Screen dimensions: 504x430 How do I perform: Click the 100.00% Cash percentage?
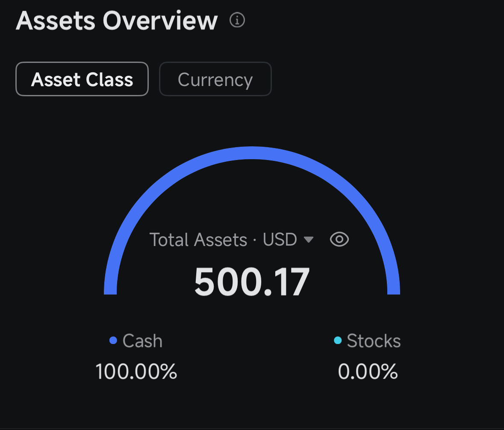coord(136,371)
